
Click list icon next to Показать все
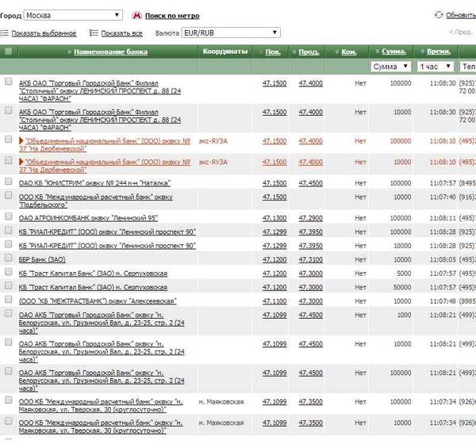click(x=94, y=33)
